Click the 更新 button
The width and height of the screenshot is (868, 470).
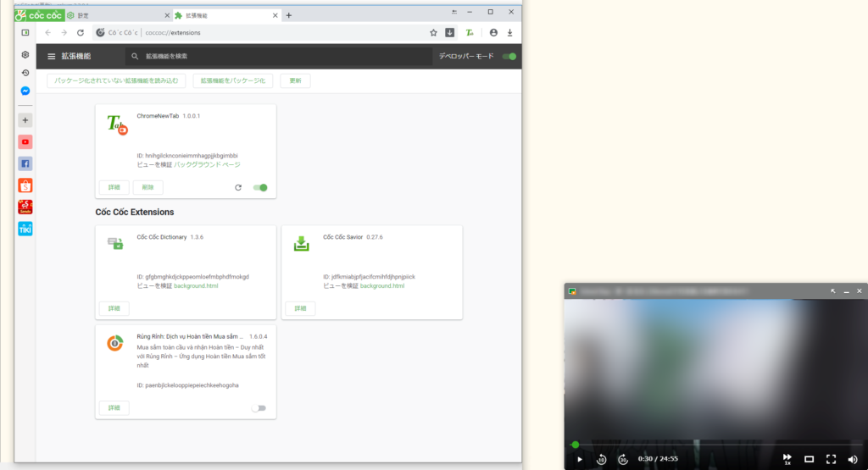(295, 80)
